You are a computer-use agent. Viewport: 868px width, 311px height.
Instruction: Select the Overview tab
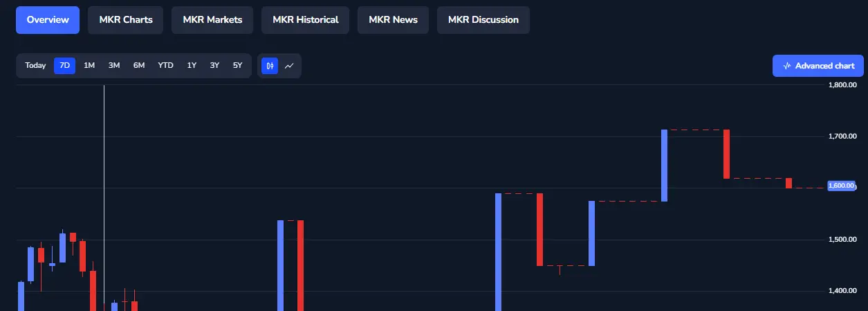pyautogui.click(x=48, y=20)
